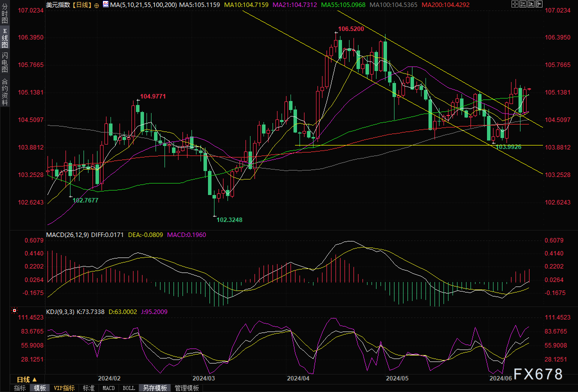Click the red sun icon beside KDJ
Image resolution: width=578 pixels, height=392 pixels.
coord(14,310)
